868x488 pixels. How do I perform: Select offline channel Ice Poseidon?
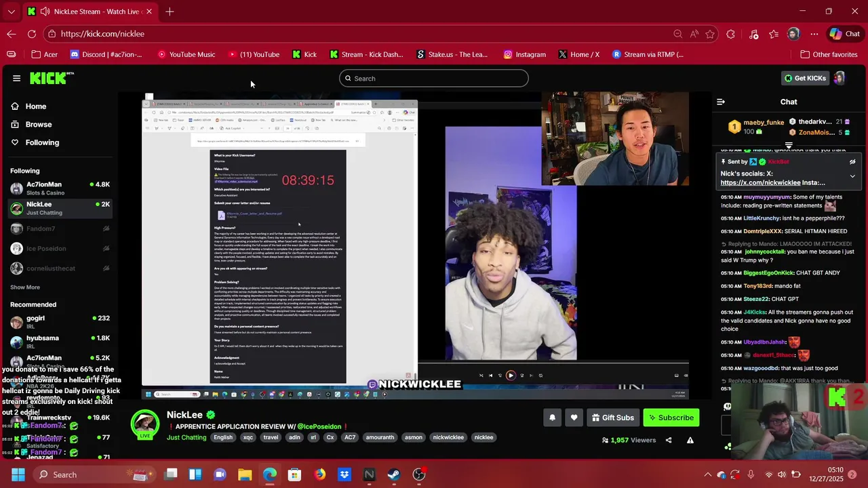pyautogui.click(x=60, y=249)
